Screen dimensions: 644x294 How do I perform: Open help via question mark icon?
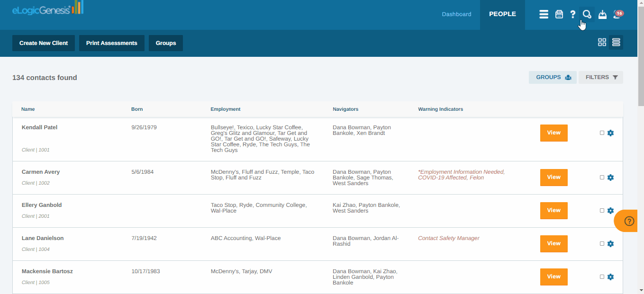(573, 14)
